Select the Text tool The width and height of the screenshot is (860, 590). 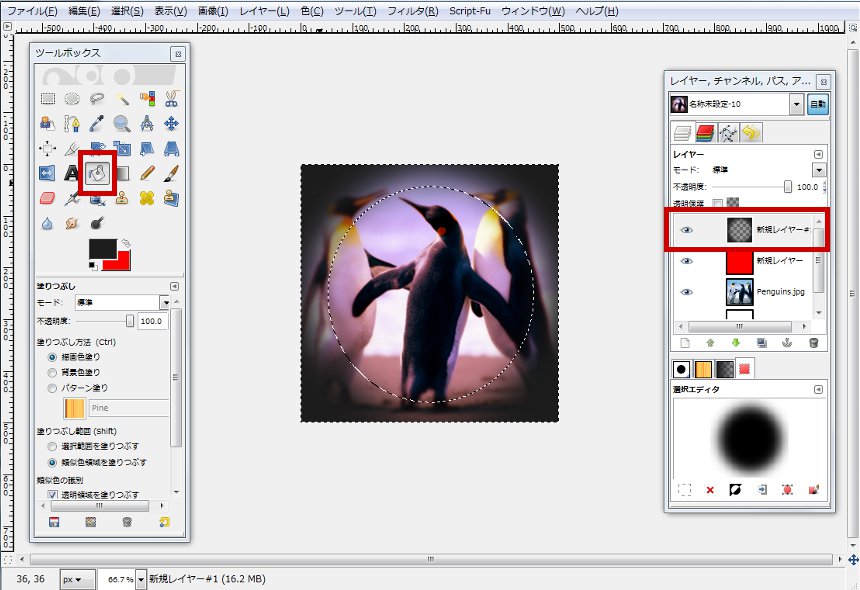coord(70,173)
